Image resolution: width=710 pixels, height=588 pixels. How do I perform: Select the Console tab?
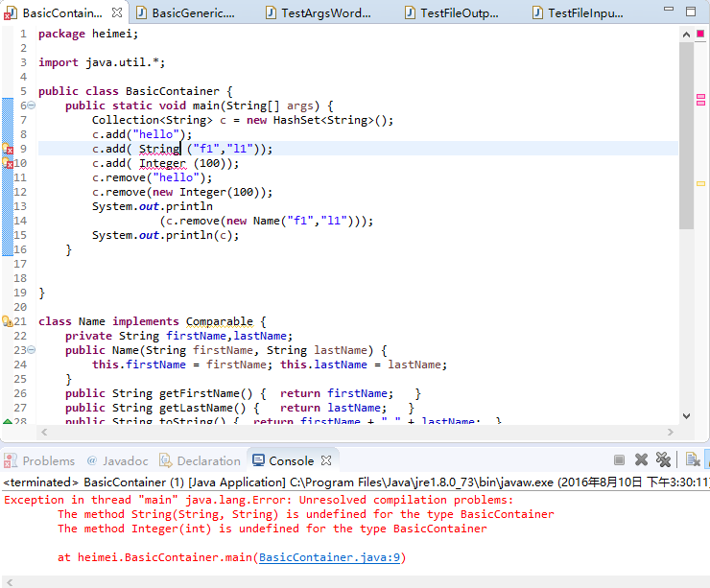(x=291, y=460)
